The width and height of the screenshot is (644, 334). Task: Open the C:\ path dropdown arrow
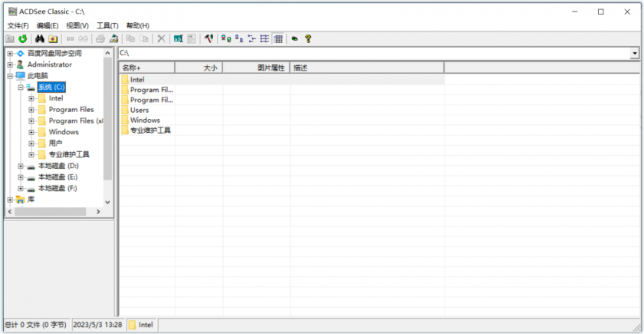pyautogui.click(x=635, y=54)
